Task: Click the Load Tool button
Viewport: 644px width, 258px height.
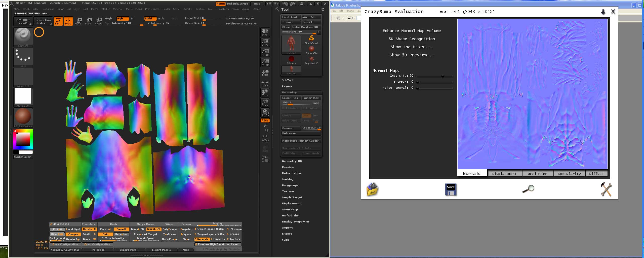Action: coord(291,17)
